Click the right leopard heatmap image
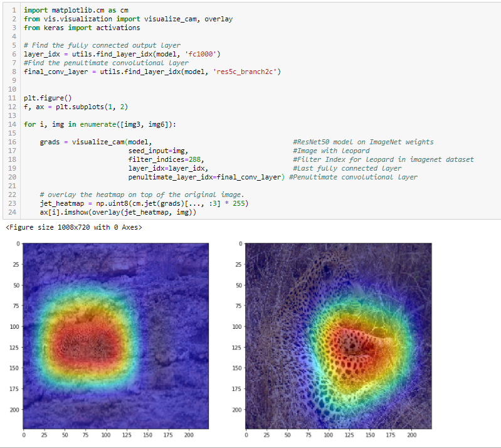 click(x=339, y=336)
